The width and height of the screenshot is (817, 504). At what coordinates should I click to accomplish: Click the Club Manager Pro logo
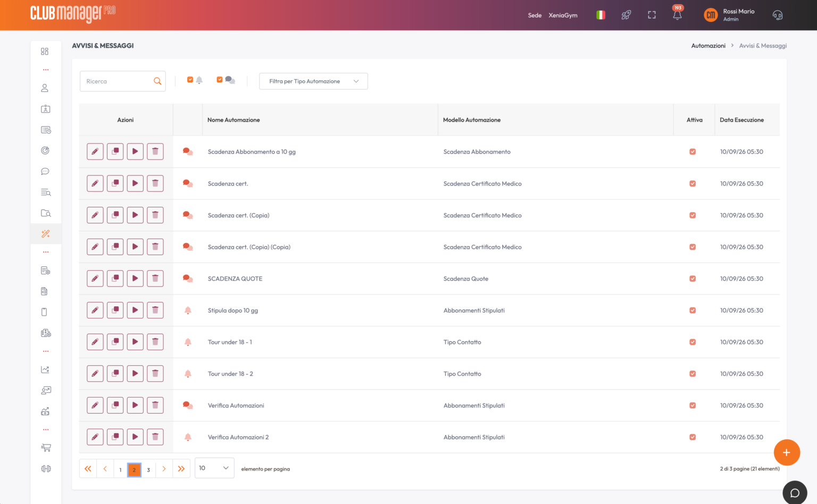[73, 13]
